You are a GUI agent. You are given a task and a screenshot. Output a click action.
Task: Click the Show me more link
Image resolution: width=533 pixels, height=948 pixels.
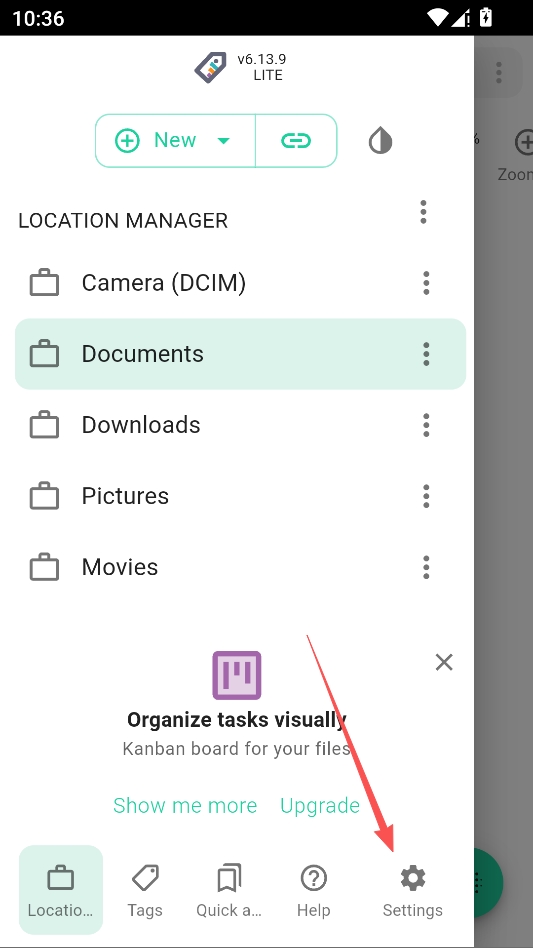click(185, 805)
